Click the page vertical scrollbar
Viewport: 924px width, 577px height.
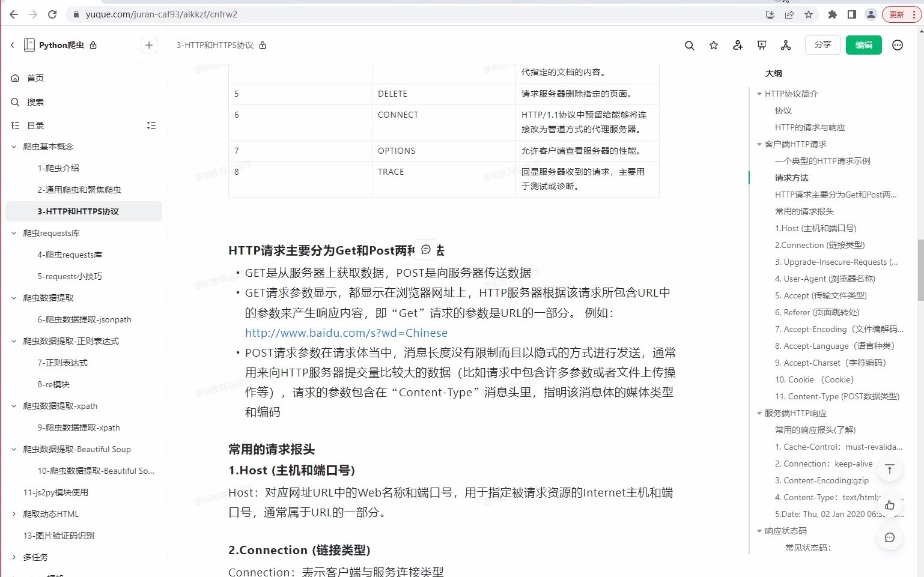[920, 270]
